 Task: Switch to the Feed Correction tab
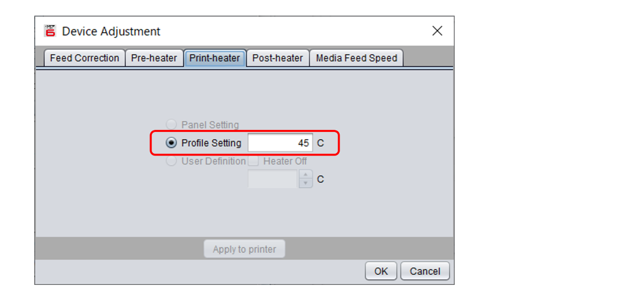(x=85, y=58)
